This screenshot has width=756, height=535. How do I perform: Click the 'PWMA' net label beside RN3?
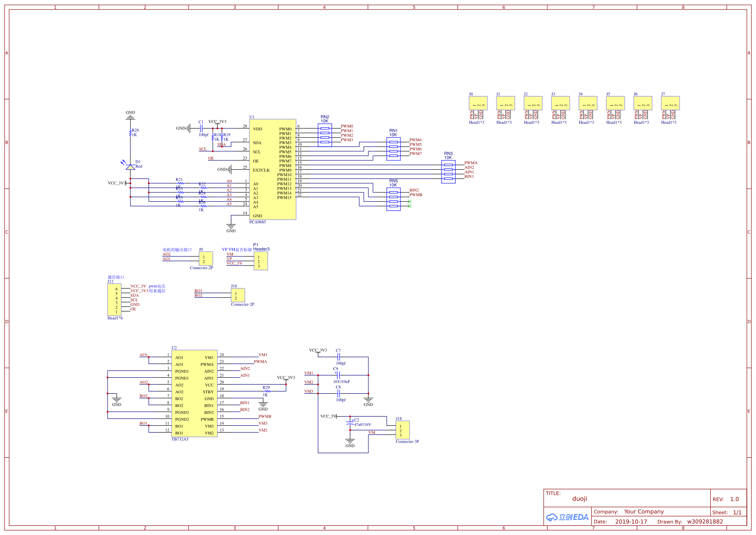tap(471, 163)
